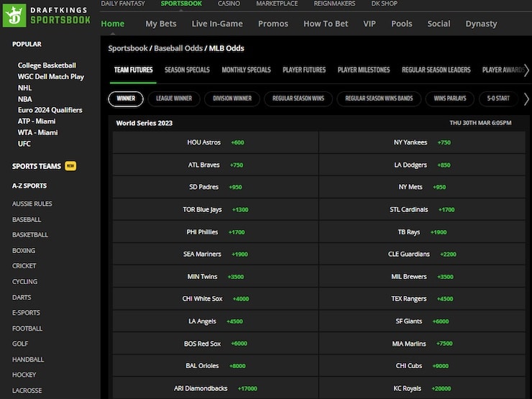Open the Dynasty page
The height and width of the screenshot is (399, 532).
[x=481, y=24]
